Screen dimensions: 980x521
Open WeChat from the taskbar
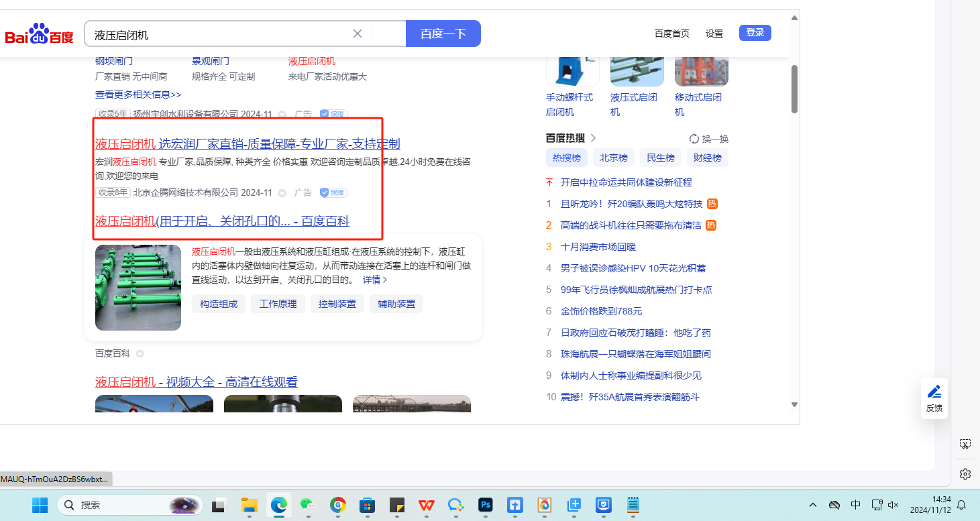(x=307, y=505)
